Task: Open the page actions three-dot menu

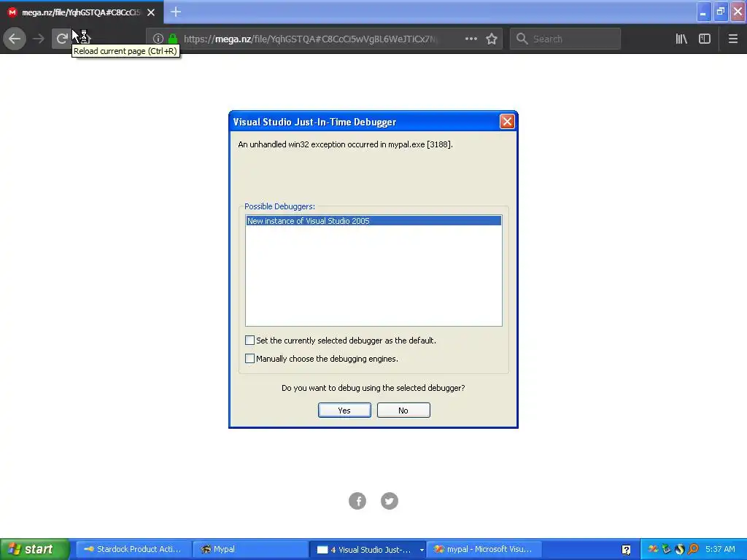Action: point(471,39)
